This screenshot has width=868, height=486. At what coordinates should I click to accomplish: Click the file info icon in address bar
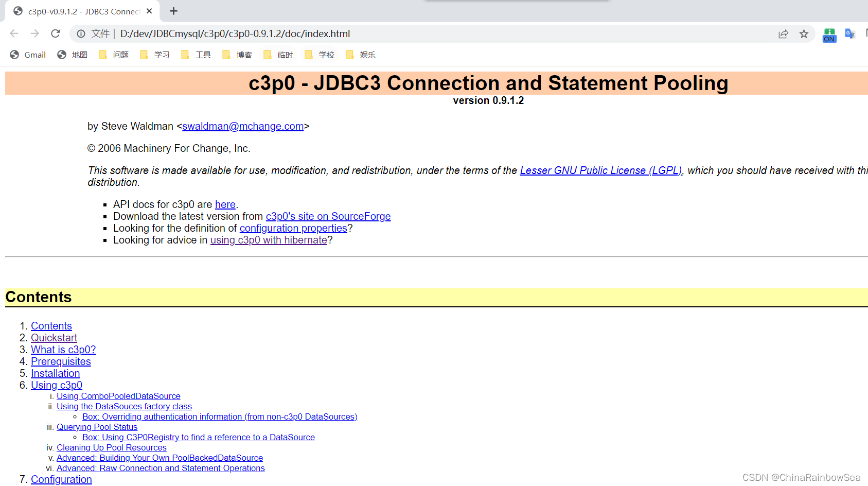click(x=81, y=33)
